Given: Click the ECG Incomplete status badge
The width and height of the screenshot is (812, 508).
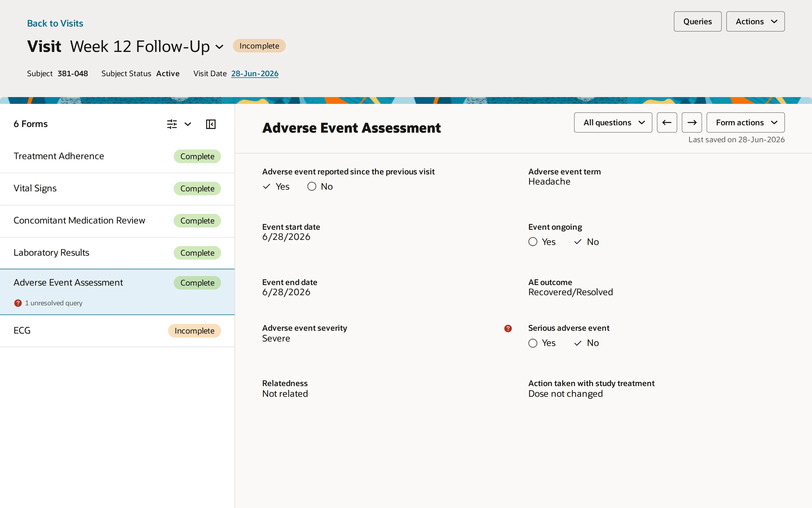Looking at the screenshot, I should coord(194,331).
